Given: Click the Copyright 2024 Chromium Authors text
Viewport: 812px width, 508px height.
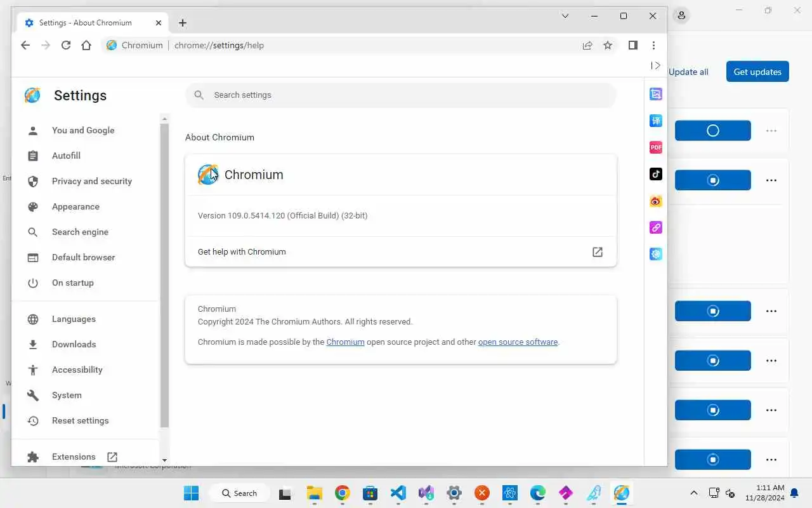Looking at the screenshot, I should [x=305, y=321].
